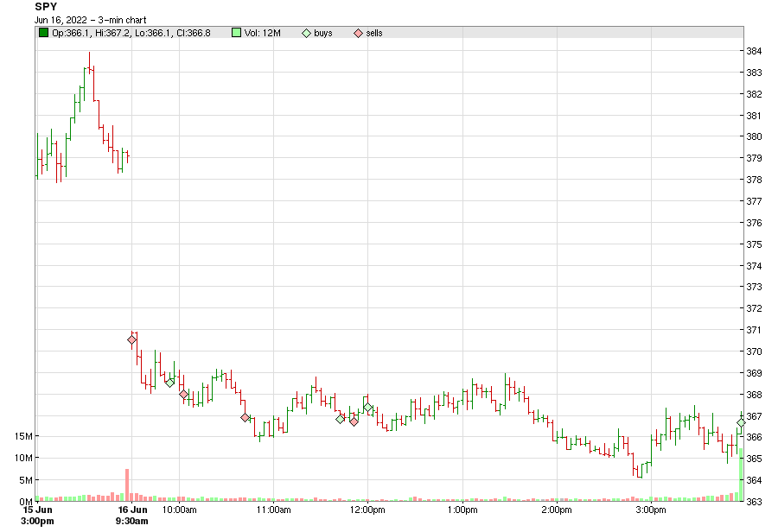
Task: Click the 374 price axis label
Action: click(x=754, y=266)
